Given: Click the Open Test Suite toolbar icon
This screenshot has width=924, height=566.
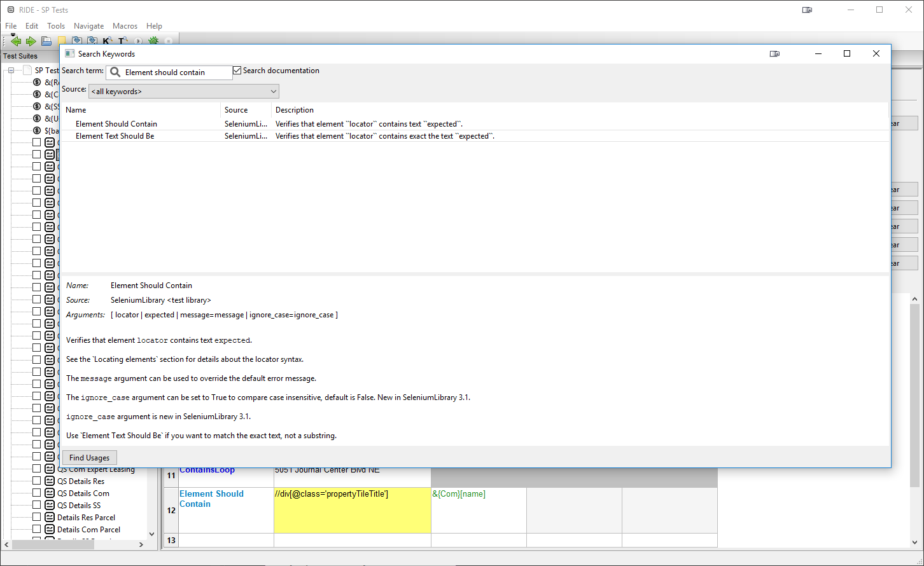Looking at the screenshot, I should point(46,41).
